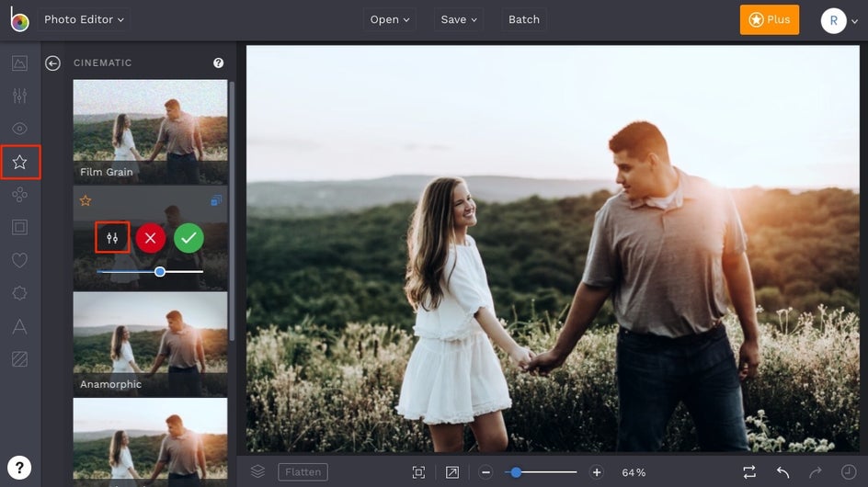
Task: Click the orange Plus upgrade button
Action: (x=769, y=19)
